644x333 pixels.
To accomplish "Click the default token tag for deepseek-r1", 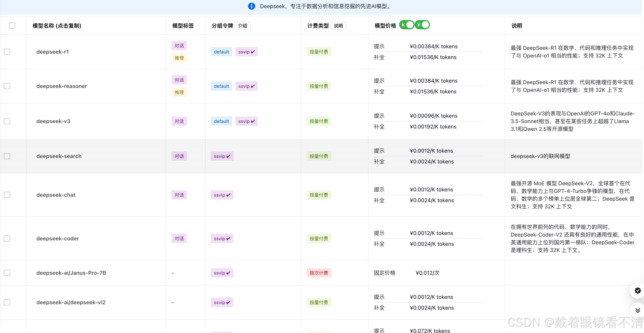I will [x=221, y=52].
